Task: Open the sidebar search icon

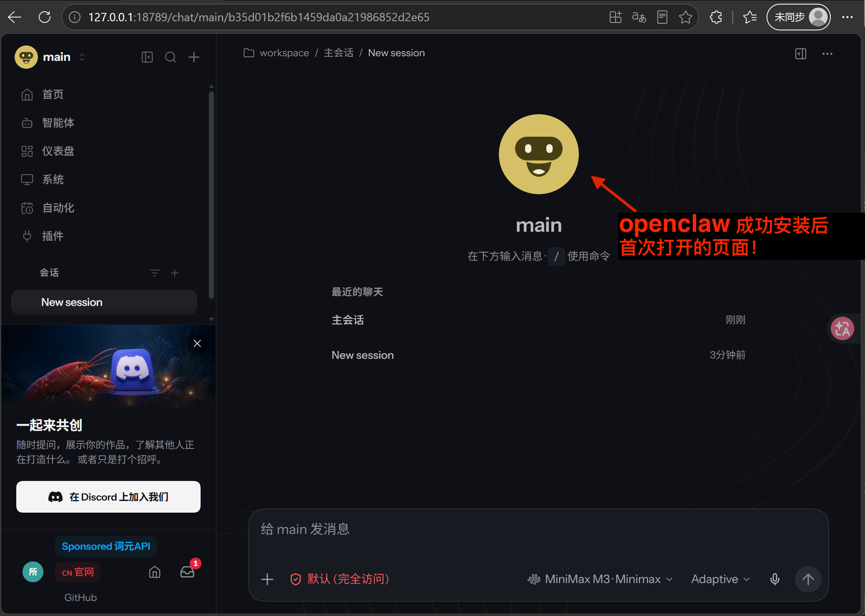Action: [x=171, y=57]
